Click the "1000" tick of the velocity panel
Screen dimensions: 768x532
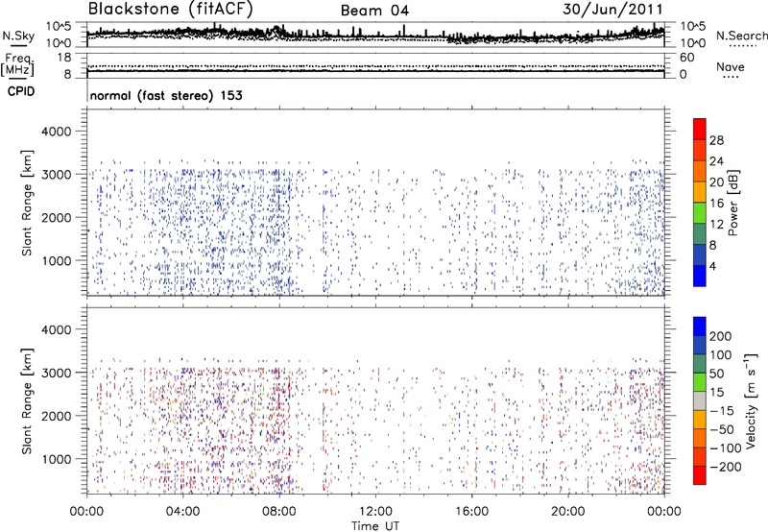pyautogui.click(x=56, y=459)
